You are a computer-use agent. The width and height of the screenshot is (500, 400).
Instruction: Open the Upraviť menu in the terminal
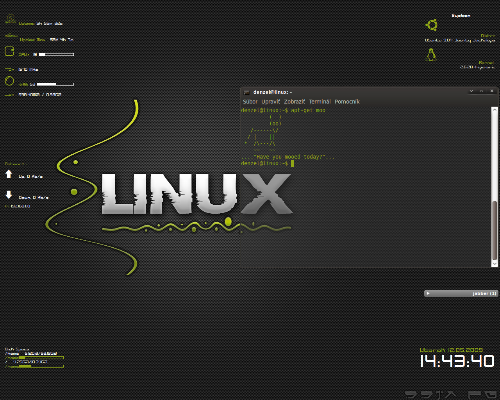[271, 102]
